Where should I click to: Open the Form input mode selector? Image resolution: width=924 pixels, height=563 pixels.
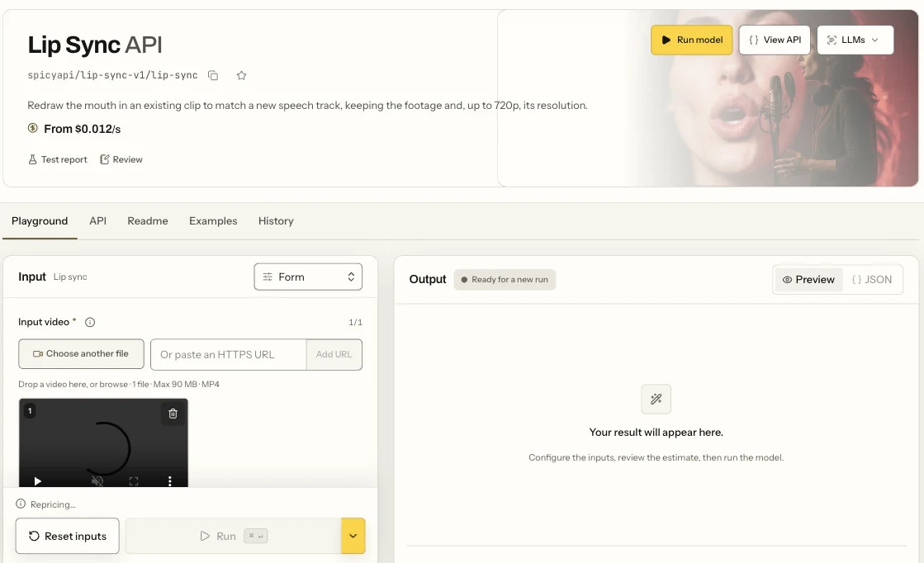click(308, 277)
